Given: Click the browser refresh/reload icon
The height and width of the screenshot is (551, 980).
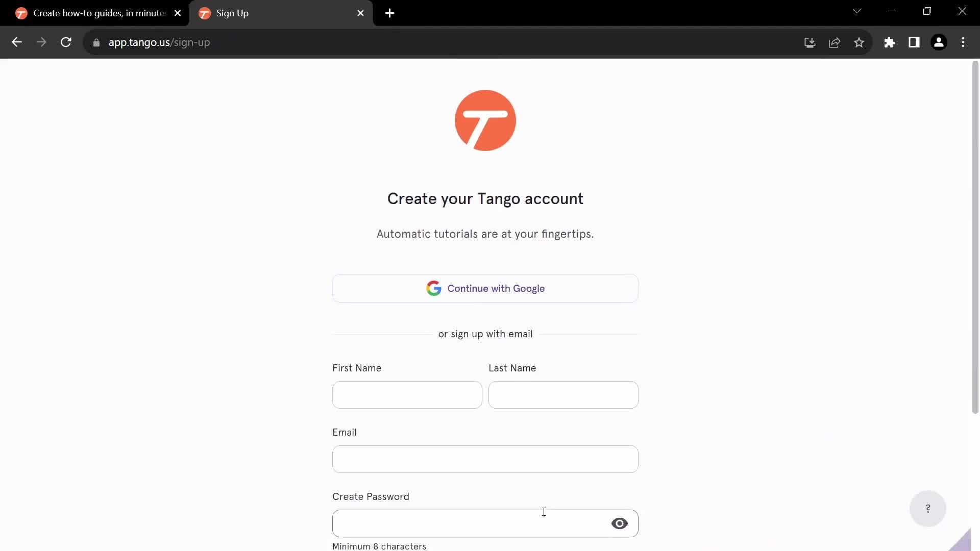Looking at the screenshot, I should [66, 42].
